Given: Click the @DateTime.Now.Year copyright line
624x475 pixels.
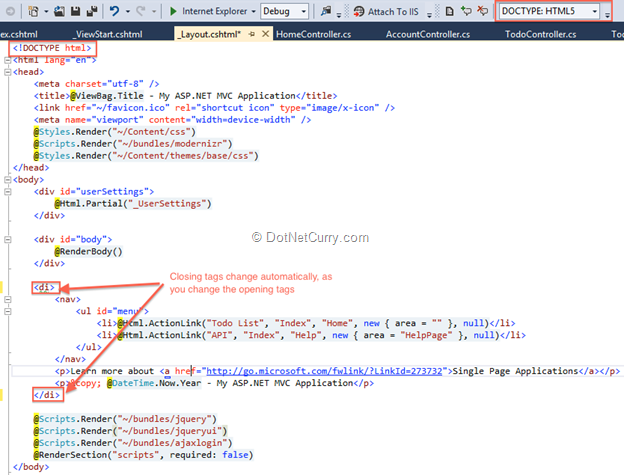Looking at the screenshot, I should 214,383.
